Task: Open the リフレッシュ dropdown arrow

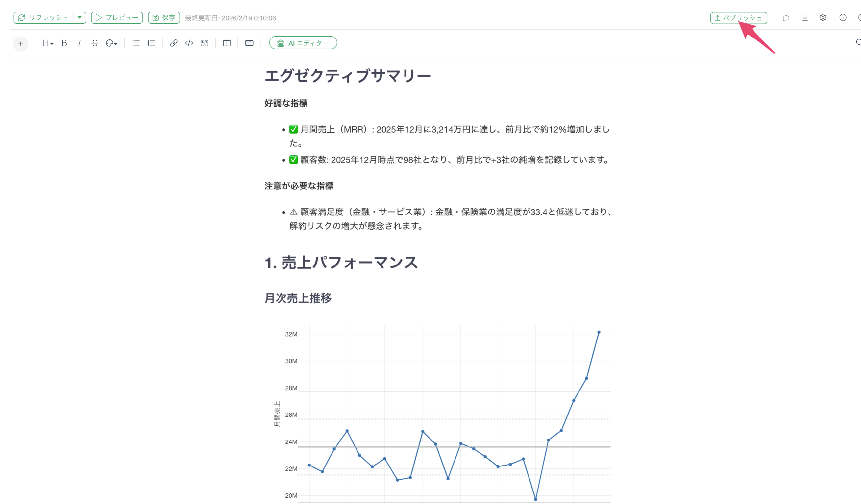Action: [79, 18]
